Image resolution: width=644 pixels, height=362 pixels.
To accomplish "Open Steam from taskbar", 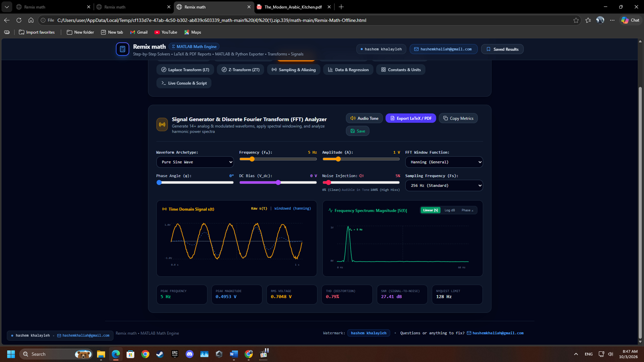I will coord(160,354).
